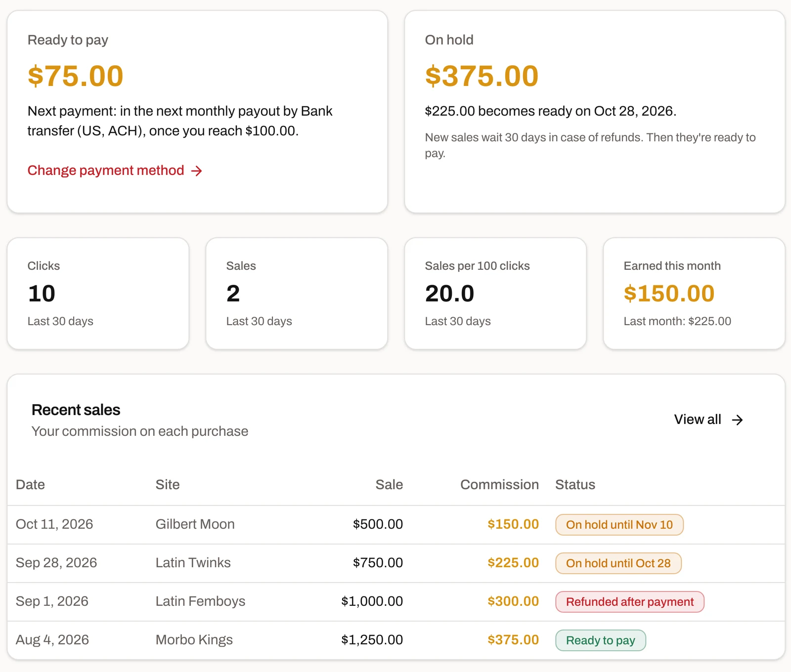Select the Sep 28, 2026 date cell
The height and width of the screenshot is (672, 791).
pyautogui.click(x=56, y=563)
